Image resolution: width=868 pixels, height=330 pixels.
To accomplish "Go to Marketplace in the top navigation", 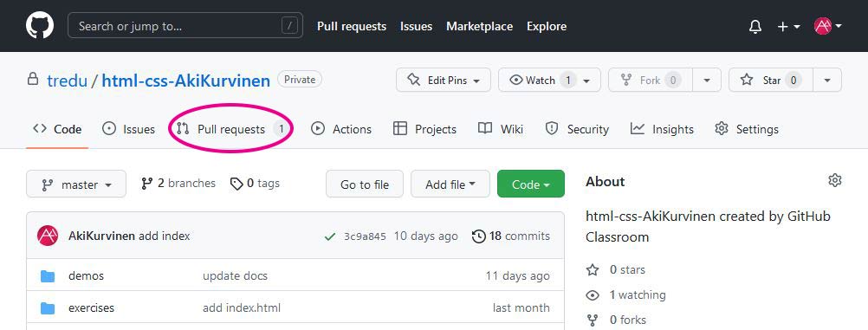I will click(479, 26).
